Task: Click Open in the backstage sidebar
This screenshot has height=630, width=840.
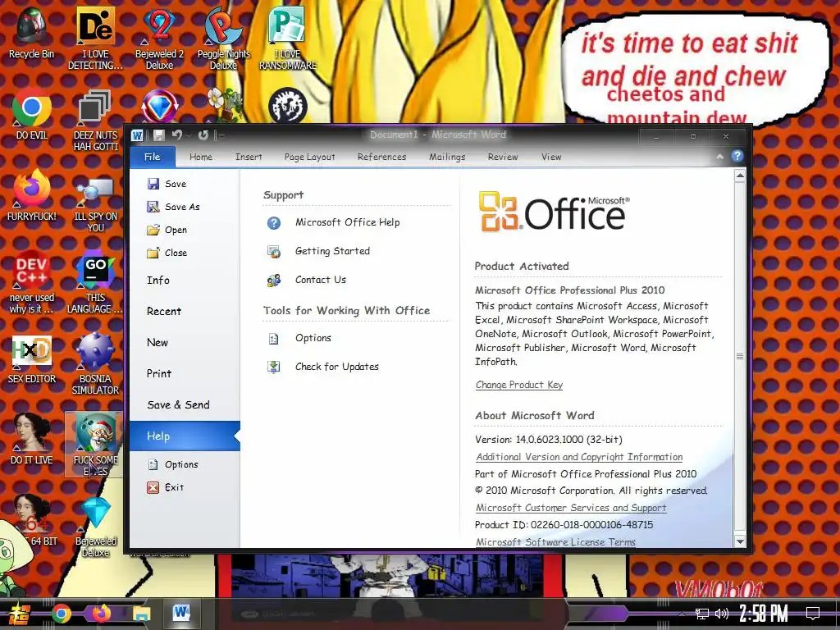Action: pos(167,230)
